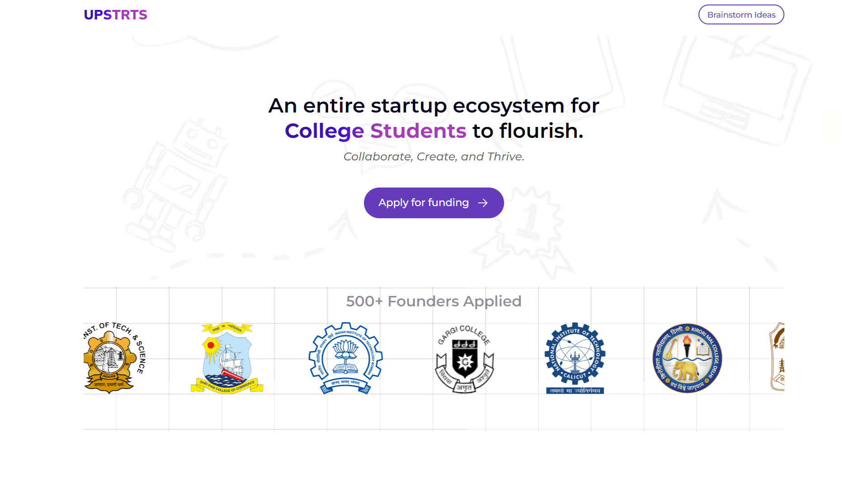Click the faint beige tab near the right edge
The width and height of the screenshot is (868, 488).
click(x=832, y=125)
